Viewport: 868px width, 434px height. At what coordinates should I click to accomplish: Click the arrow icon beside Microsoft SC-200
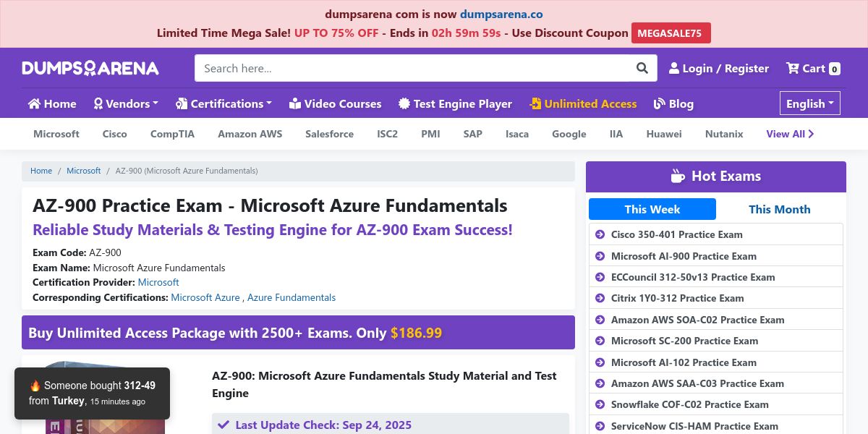tap(600, 341)
